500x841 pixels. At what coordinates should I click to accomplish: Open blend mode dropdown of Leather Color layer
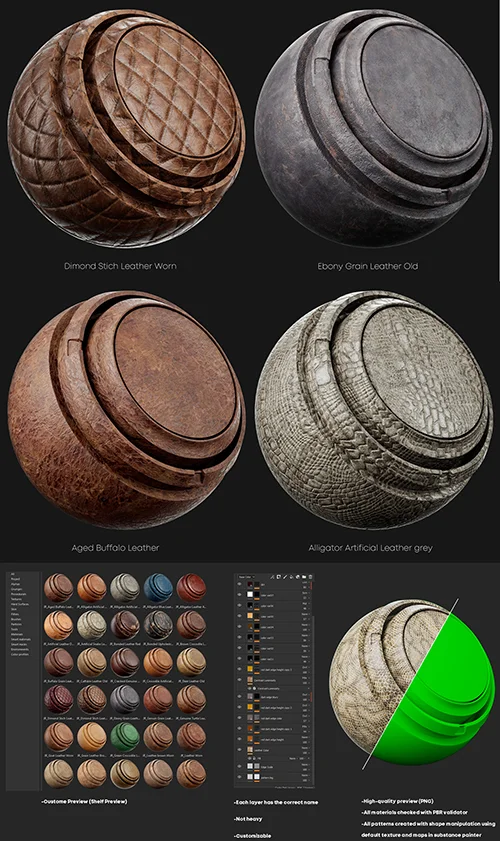pyautogui.click(x=305, y=748)
